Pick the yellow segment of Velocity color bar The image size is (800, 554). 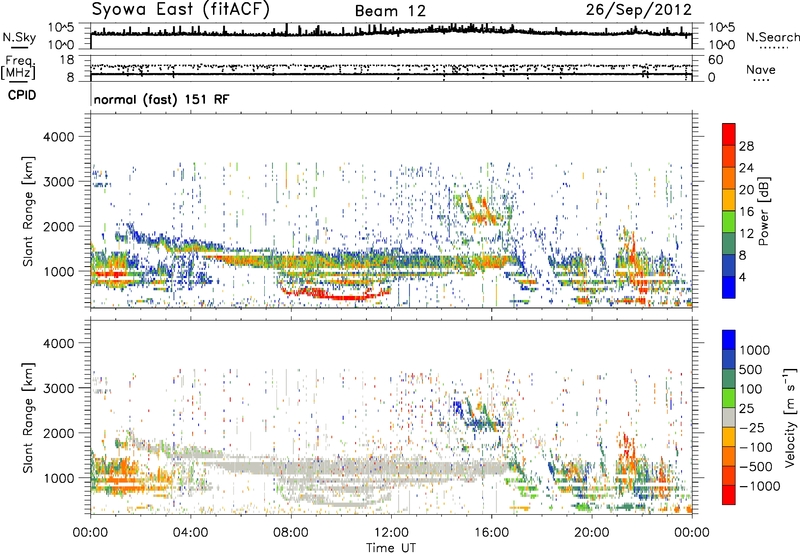pyautogui.click(x=729, y=437)
